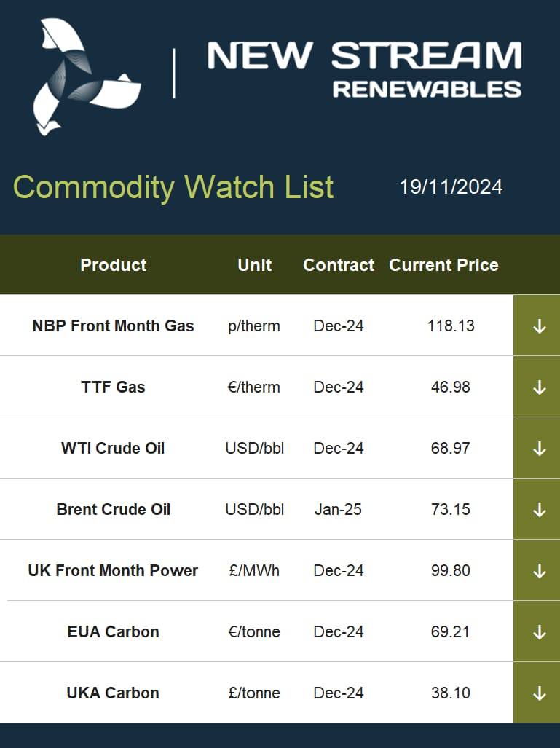Select the Product column header
Viewport: 560px width, 748px height.
click(x=114, y=265)
